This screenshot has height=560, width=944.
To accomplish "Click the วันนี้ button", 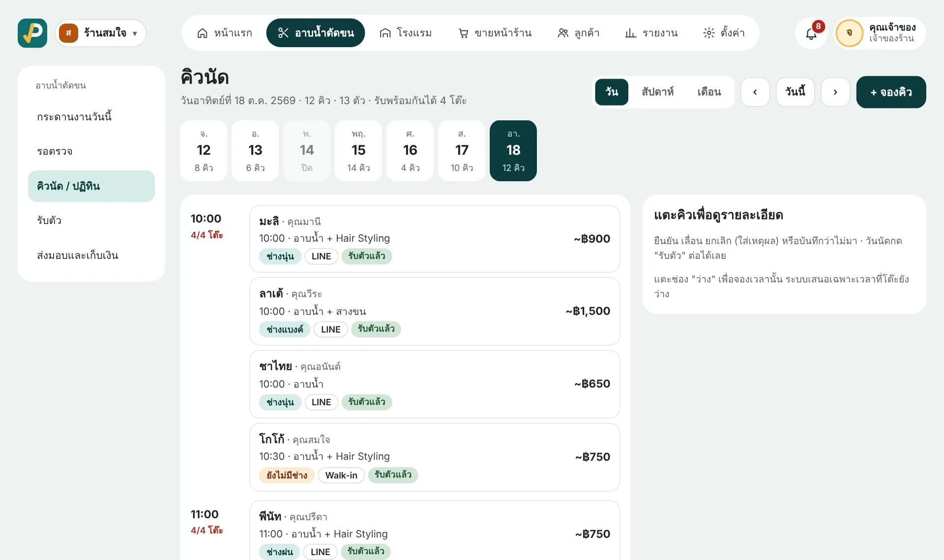I will (795, 92).
